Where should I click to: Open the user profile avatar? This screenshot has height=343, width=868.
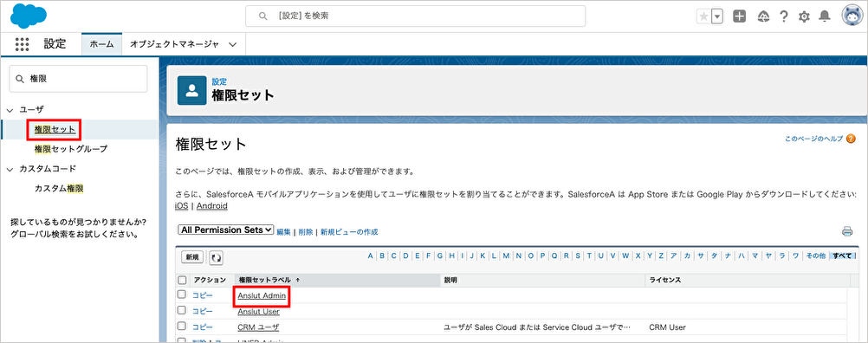point(852,16)
